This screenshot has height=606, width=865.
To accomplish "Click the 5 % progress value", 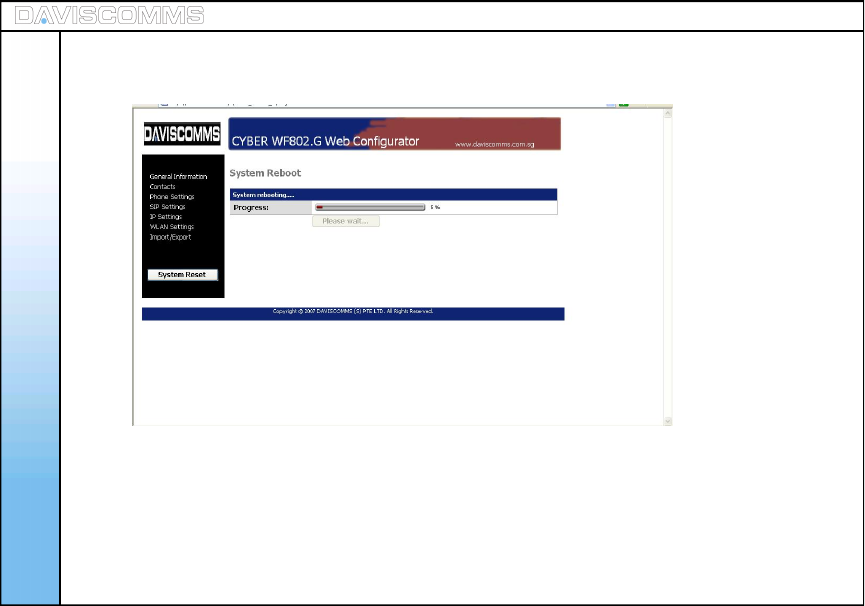I will [435, 207].
